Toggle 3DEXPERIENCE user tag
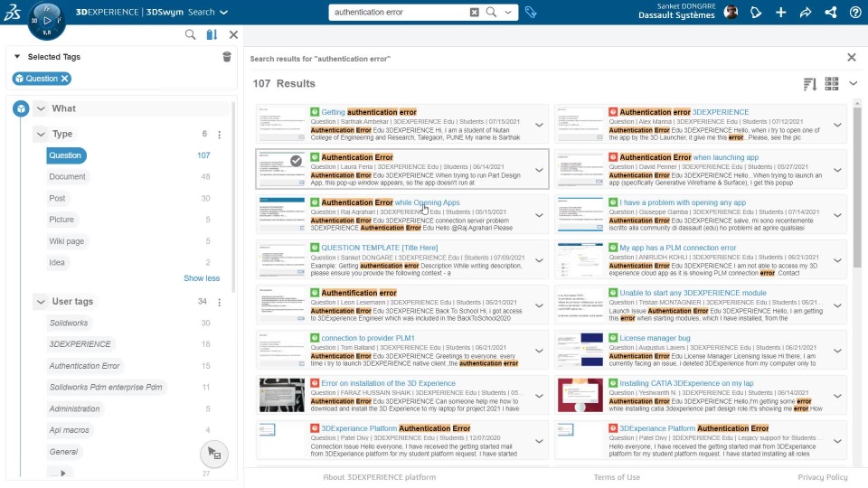 [80, 344]
